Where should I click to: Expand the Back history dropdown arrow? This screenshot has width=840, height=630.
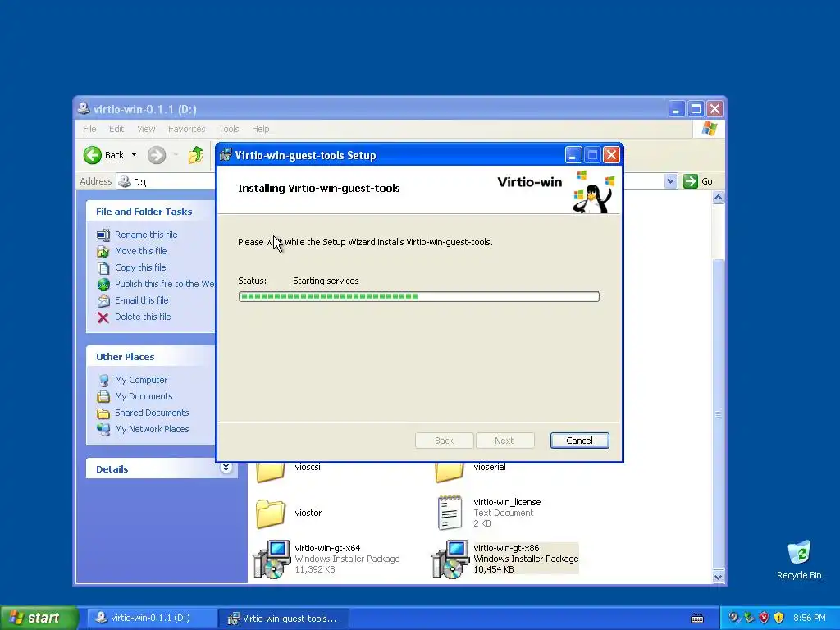click(x=134, y=155)
